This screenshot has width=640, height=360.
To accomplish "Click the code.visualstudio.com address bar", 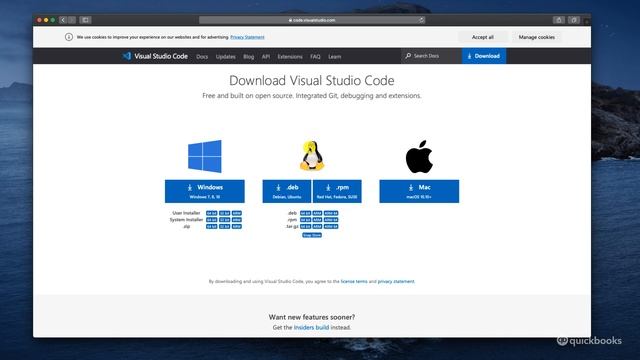I will [x=312, y=20].
